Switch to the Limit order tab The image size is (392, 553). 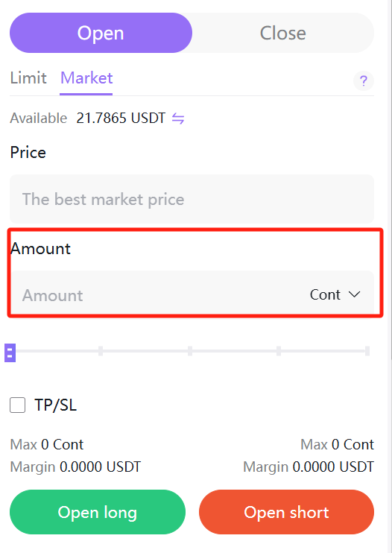click(x=28, y=78)
